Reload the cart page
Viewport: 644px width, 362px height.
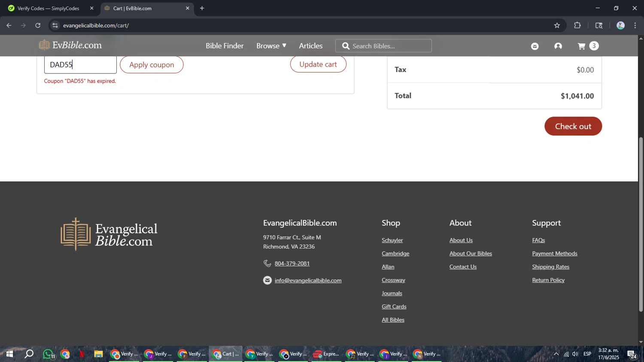38,25
